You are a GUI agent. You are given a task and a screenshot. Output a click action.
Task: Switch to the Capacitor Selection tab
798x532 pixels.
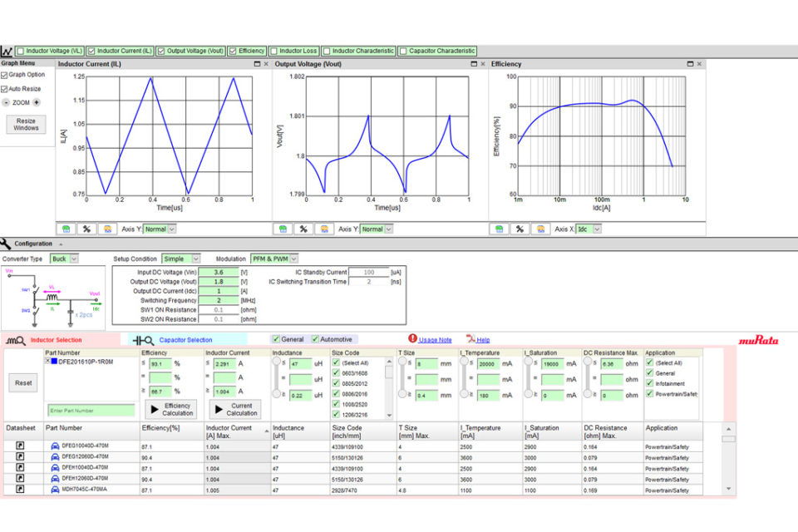click(185, 340)
